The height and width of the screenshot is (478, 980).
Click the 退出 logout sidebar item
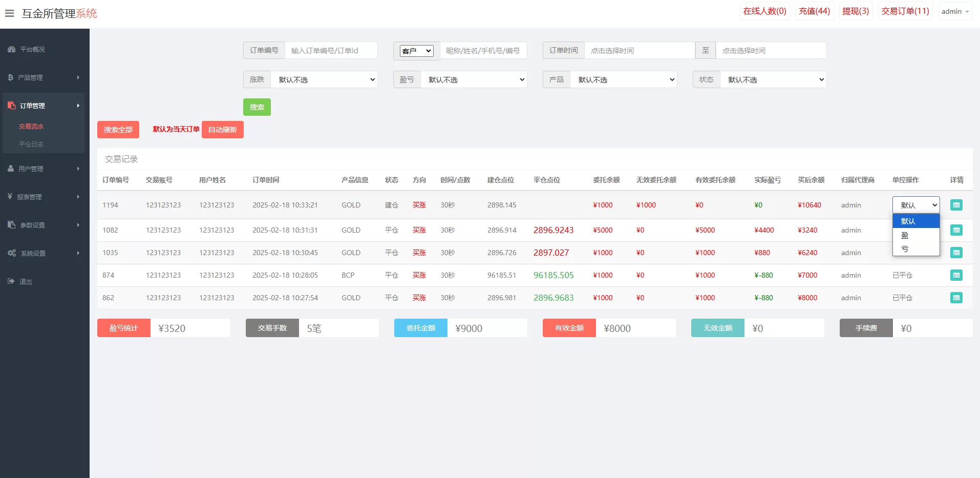click(x=26, y=281)
